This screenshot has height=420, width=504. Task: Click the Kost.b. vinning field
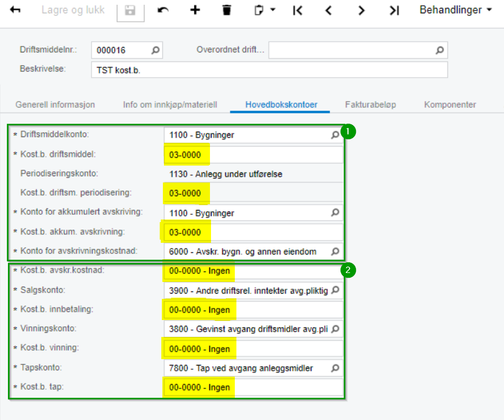coord(253,349)
